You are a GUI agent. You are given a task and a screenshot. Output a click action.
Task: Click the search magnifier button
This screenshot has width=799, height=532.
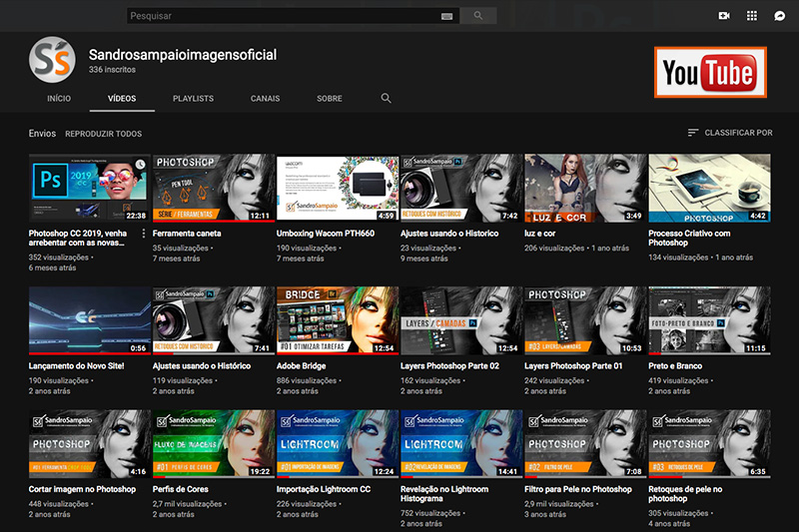pyautogui.click(x=478, y=16)
